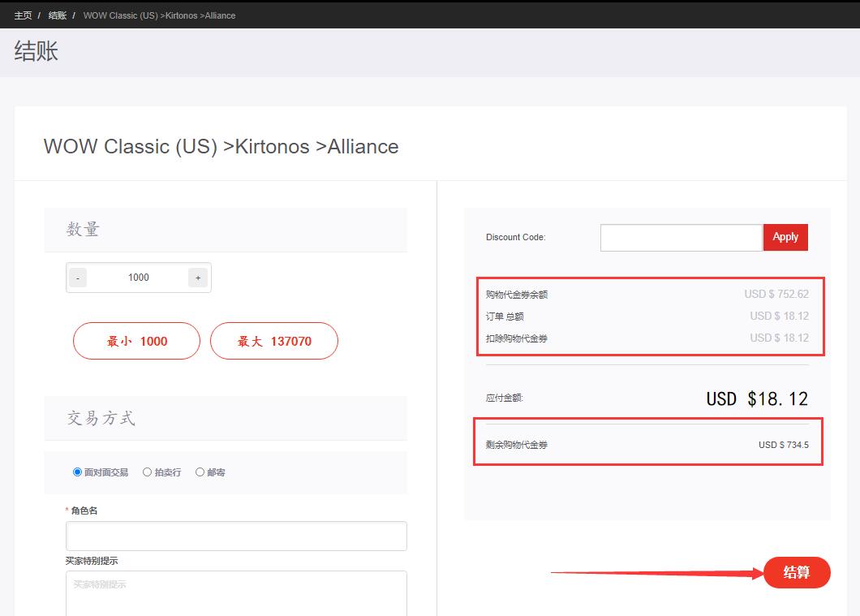Focus the 角色名 text field
The height and width of the screenshot is (616, 860).
(236, 536)
